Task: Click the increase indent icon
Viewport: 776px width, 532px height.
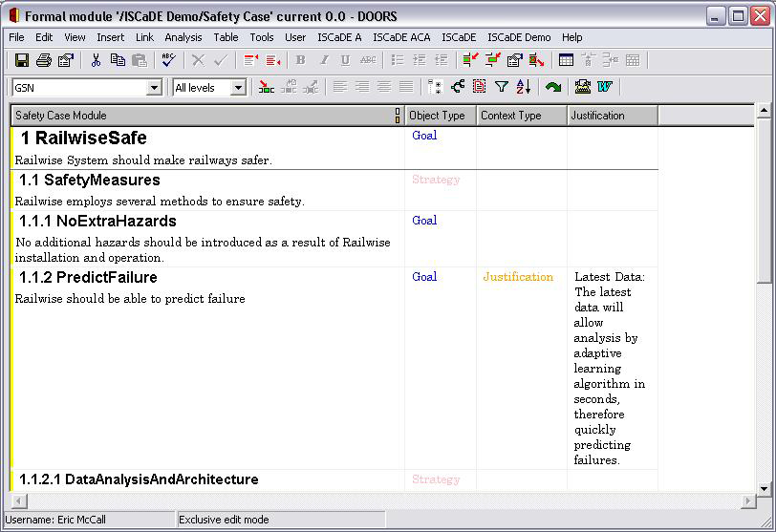Action: pos(420,60)
